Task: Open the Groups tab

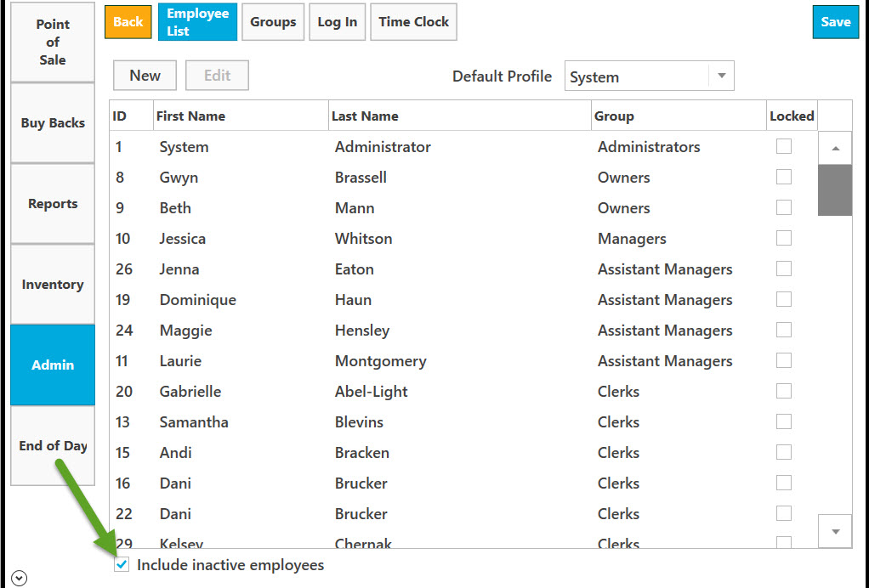Action: pyautogui.click(x=273, y=22)
